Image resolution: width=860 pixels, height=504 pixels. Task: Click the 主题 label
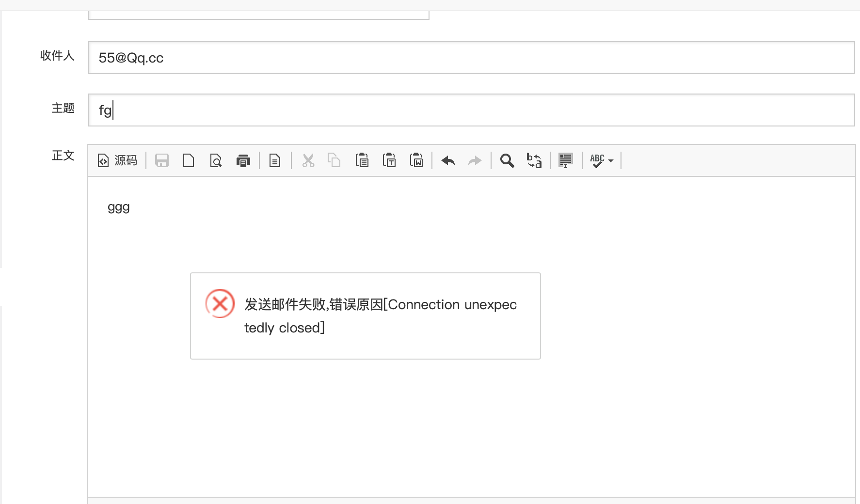point(63,108)
